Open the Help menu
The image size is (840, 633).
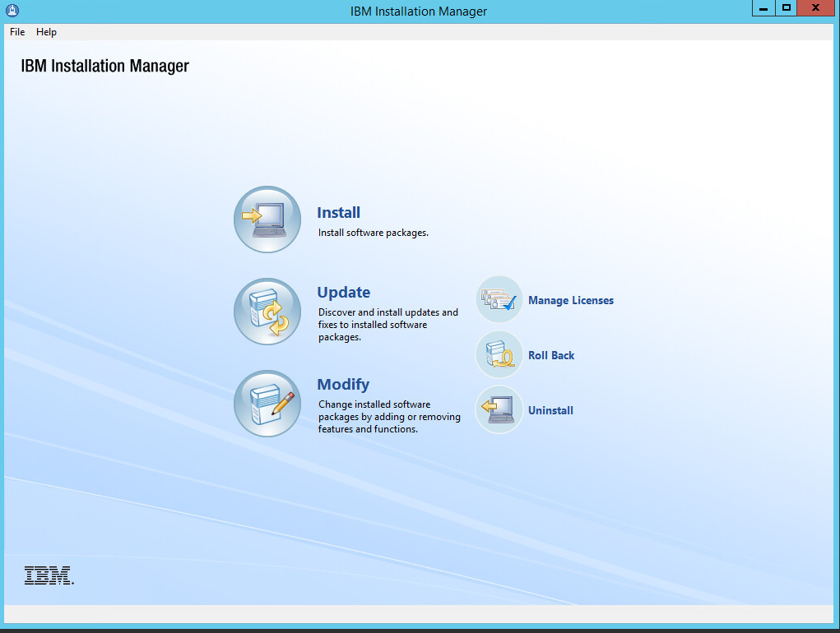click(x=46, y=32)
